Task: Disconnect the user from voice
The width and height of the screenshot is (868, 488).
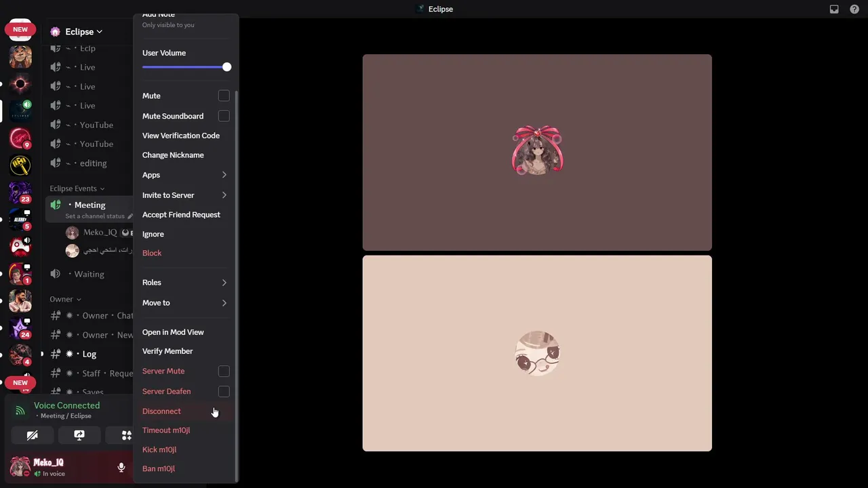Action: click(185, 411)
